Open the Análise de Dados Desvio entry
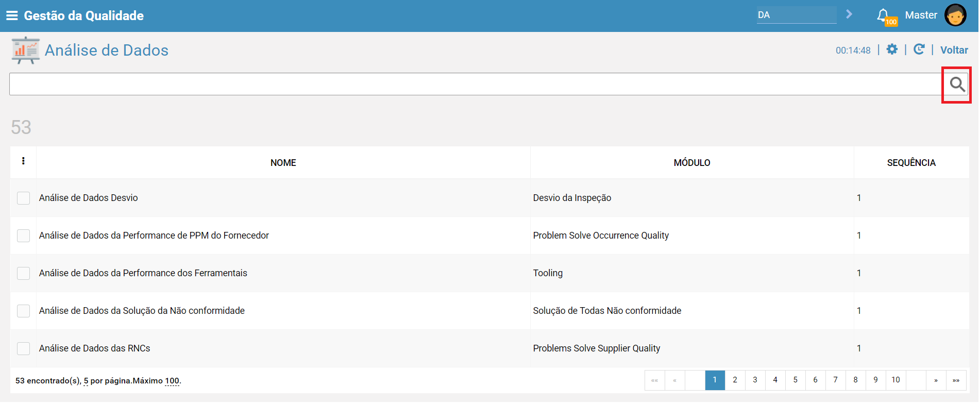Viewport: 980px width, 403px height. coord(89,198)
